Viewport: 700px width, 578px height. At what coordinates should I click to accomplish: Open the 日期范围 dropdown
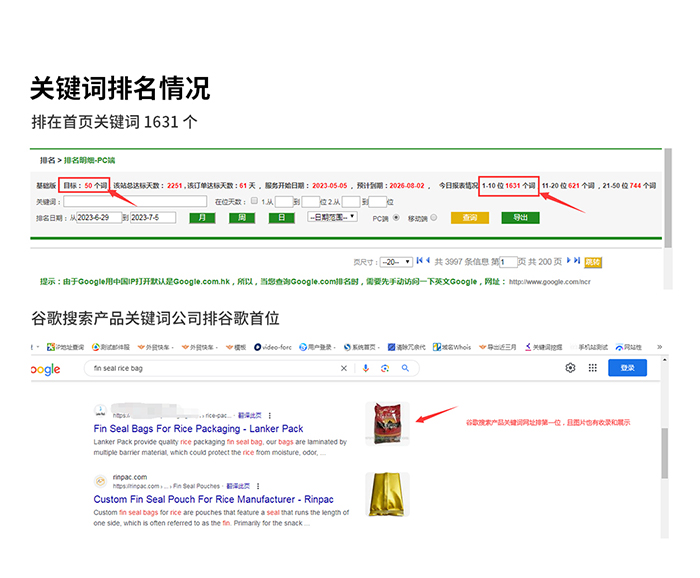tap(333, 217)
